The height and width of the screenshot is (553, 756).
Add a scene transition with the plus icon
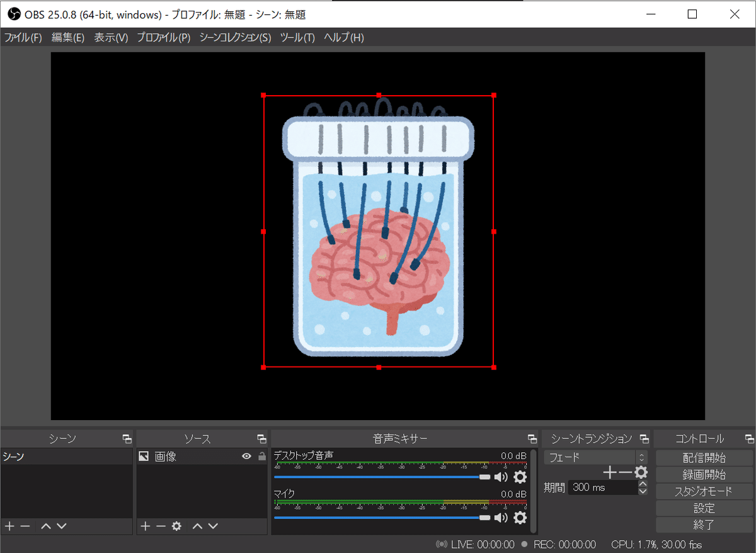[x=609, y=472]
